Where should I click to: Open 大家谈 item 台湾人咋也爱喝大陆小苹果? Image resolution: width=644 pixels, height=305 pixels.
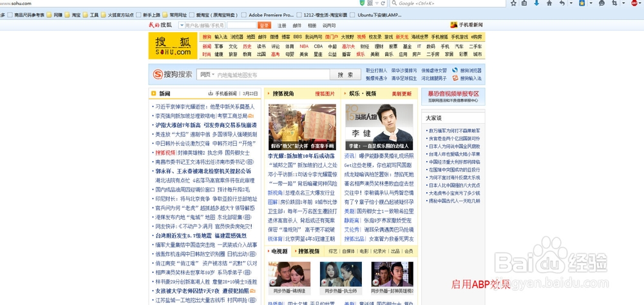[455, 154]
